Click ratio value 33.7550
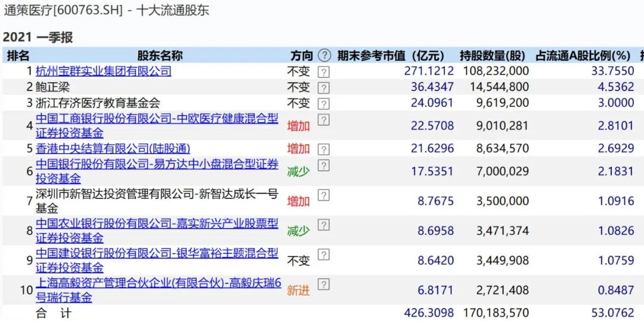This screenshot has height=321, width=644. tap(613, 71)
